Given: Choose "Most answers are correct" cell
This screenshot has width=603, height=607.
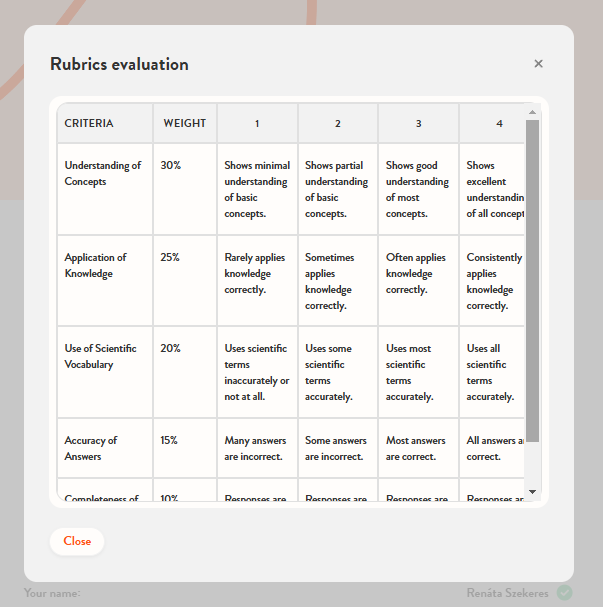Looking at the screenshot, I should tap(418, 448).
